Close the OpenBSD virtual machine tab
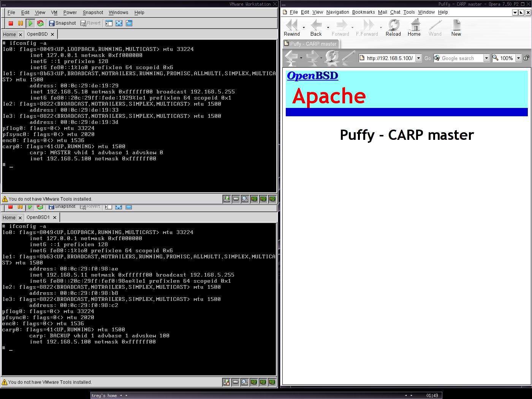The width and height of the screenshot is (532, 399). (x=52, y=34)
